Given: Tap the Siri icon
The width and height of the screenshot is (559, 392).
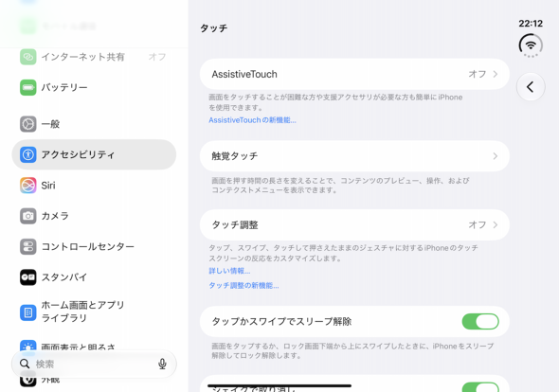Looking at the screenshot, I should tap(27, 186).
